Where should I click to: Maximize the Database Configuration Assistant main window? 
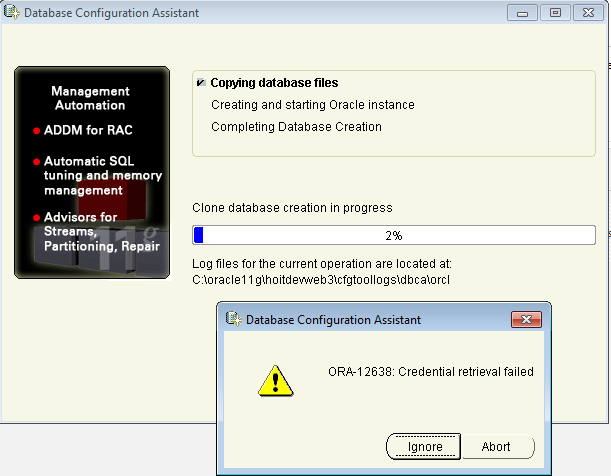[555, 13]
